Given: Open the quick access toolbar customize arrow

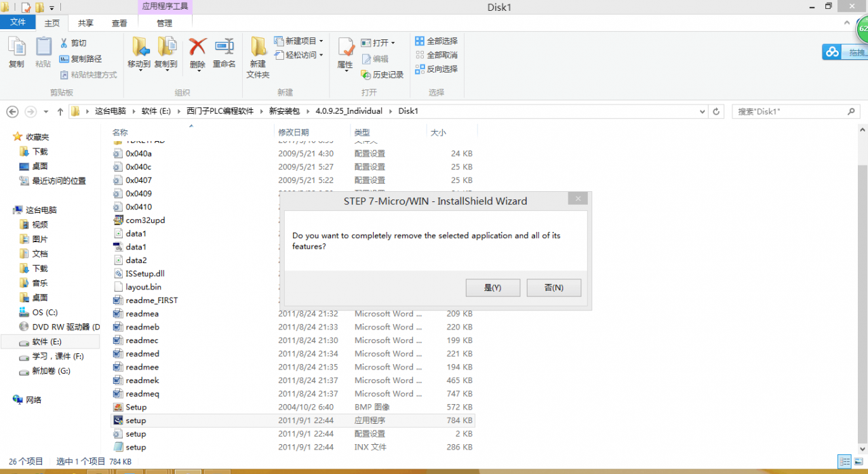Looking at the screenshot, I should tap(52, 8).
